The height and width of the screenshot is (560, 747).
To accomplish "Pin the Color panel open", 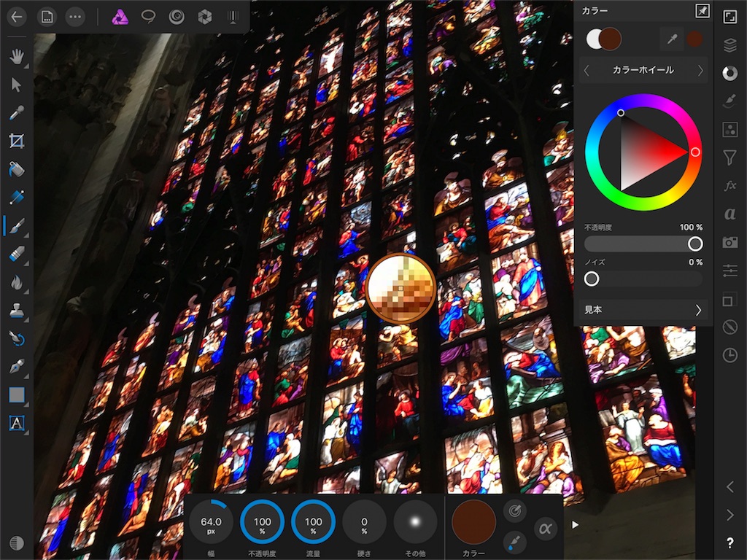I will 703,11.
